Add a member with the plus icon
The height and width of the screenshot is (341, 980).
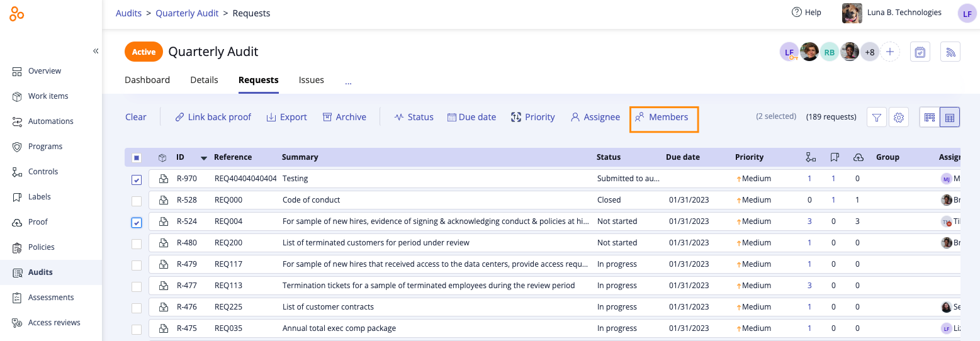pos(889,52)
